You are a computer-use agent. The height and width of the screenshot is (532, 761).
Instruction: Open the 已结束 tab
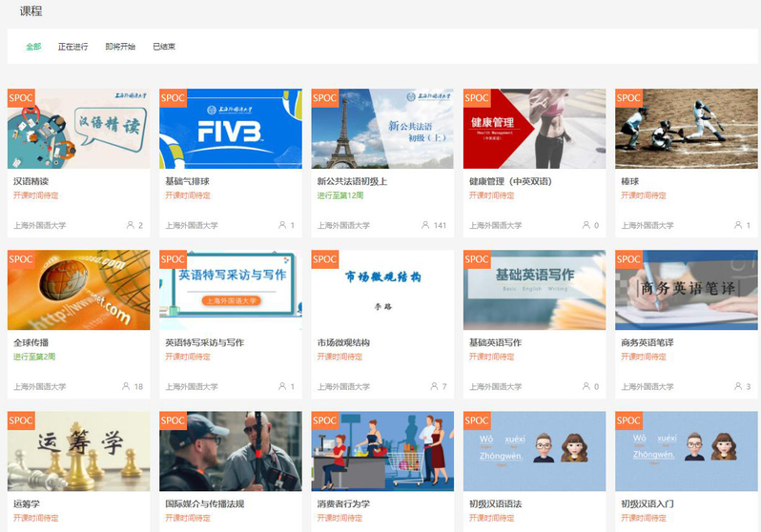tap(164, 47)
